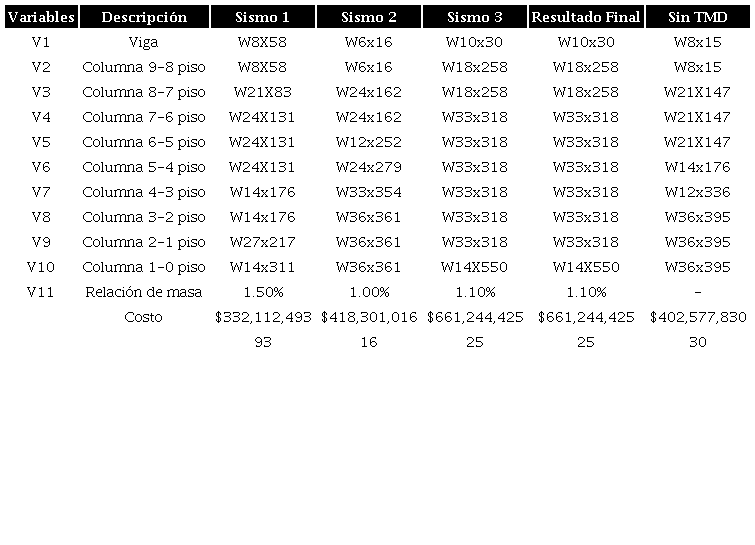Select the Sismo 2 column header
The height and width of the screenshot is (545, 755).
point(368,17)
